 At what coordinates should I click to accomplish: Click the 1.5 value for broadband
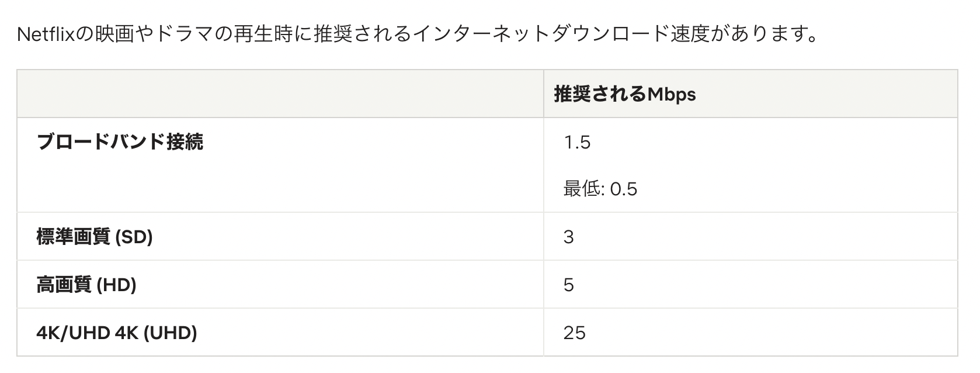577,142
